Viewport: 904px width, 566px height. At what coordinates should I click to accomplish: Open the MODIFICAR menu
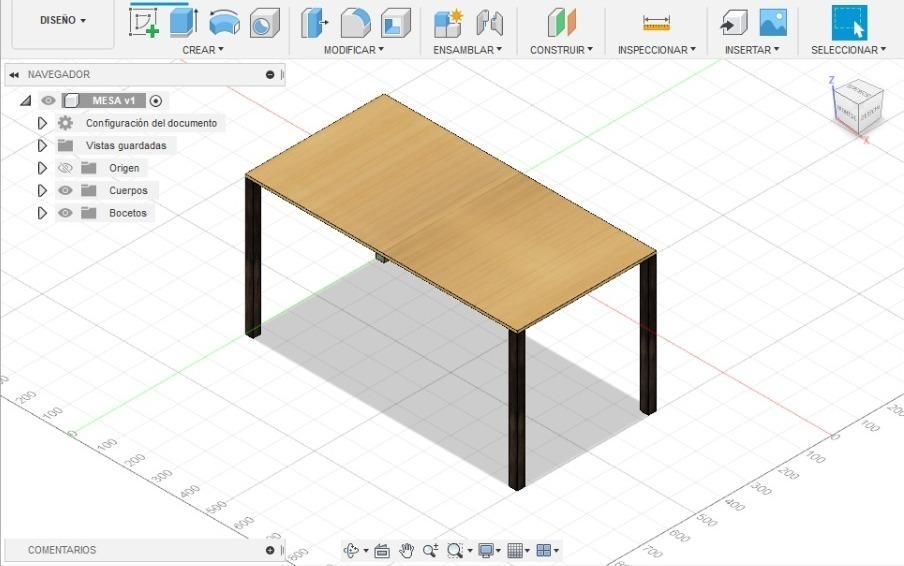(x=353, y=50)
